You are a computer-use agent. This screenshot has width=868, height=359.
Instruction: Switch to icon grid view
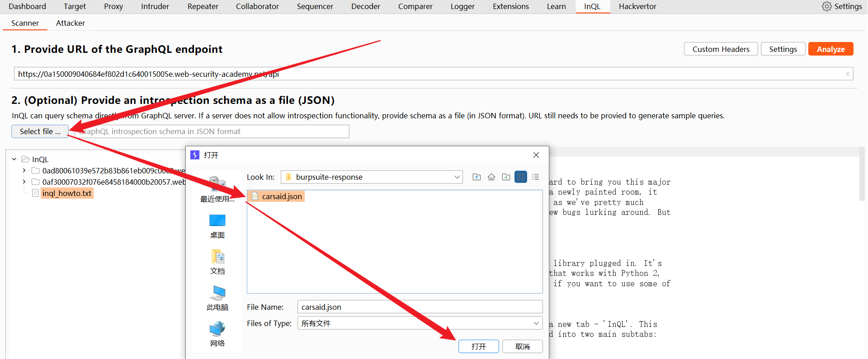pyautogui.click(x=521, y=177)
